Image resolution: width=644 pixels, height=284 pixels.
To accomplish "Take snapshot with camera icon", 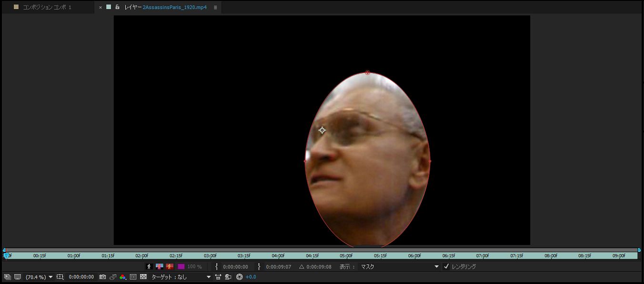I will pos(102,277).
